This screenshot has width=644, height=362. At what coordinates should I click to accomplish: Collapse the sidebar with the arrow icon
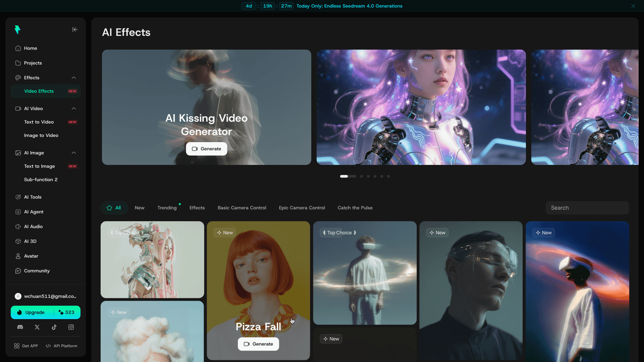75,29
